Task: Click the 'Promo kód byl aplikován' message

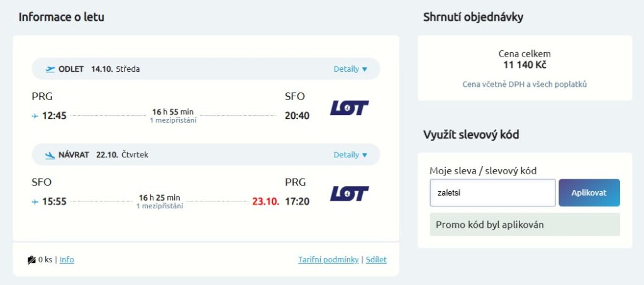Action: coord(525,225)
